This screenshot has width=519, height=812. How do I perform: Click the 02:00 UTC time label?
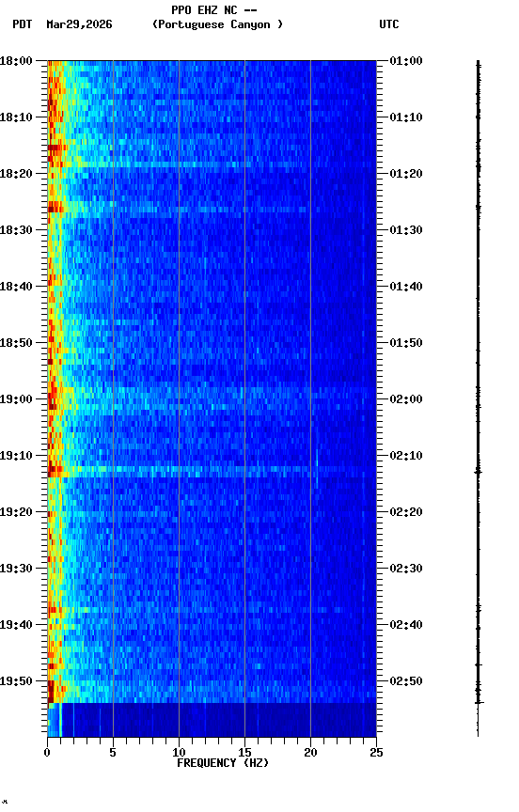tap(406, 399)
